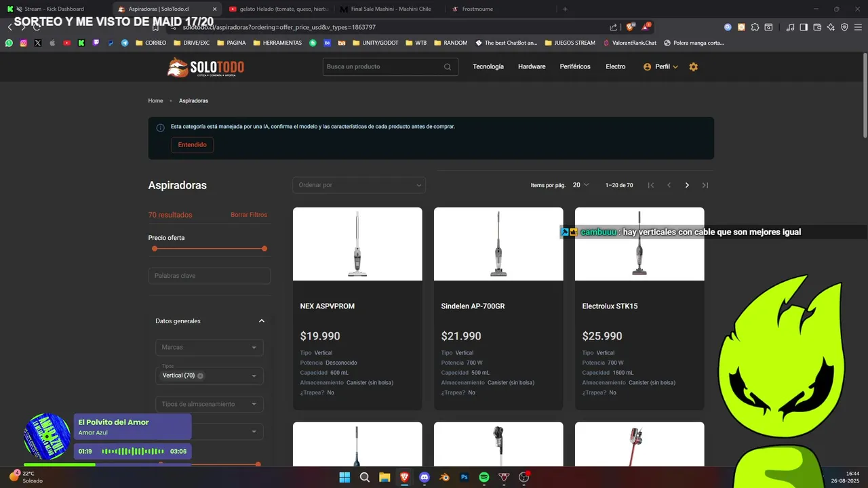
Task: Open the Items por pág. 20 dropdown
Action: (x=581, y=185)
